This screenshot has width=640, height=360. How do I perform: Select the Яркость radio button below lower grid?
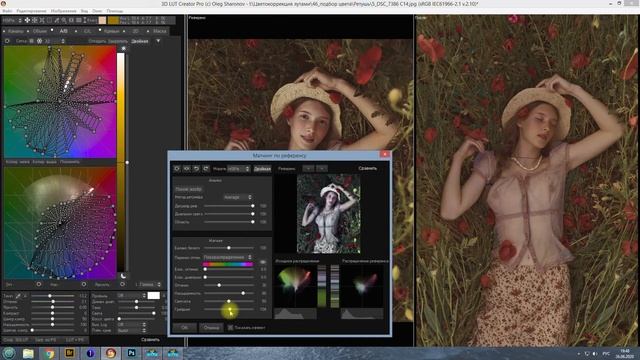[x=122, y=284]
